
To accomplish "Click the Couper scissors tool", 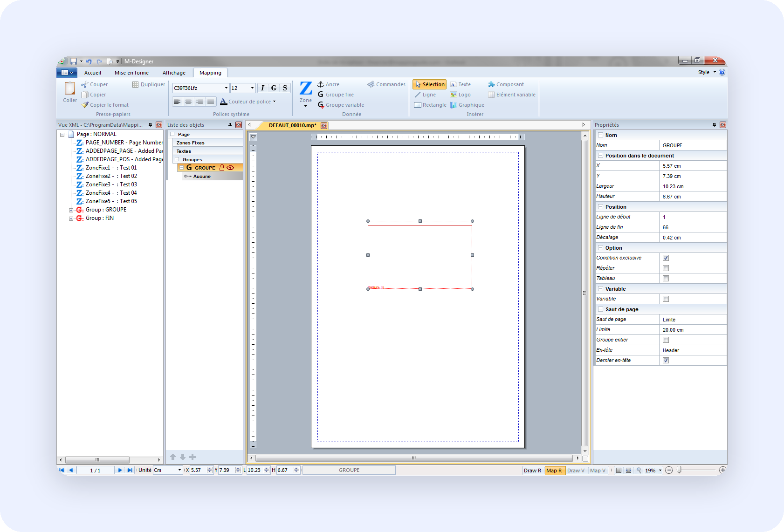I will point(94,84).
